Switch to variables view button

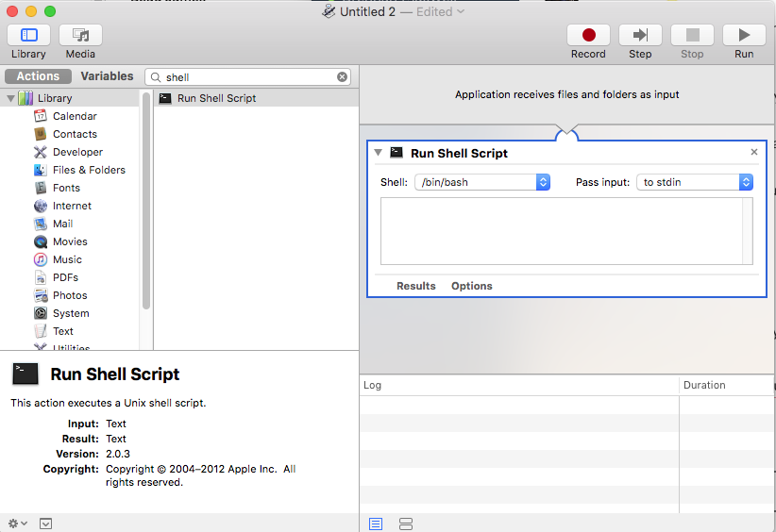[406, 524]
